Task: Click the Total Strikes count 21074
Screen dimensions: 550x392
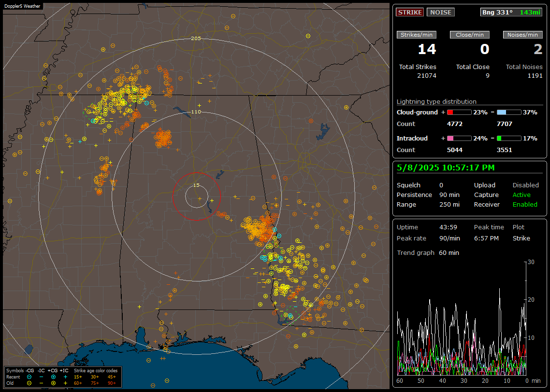Action: [x=427, y=76]
